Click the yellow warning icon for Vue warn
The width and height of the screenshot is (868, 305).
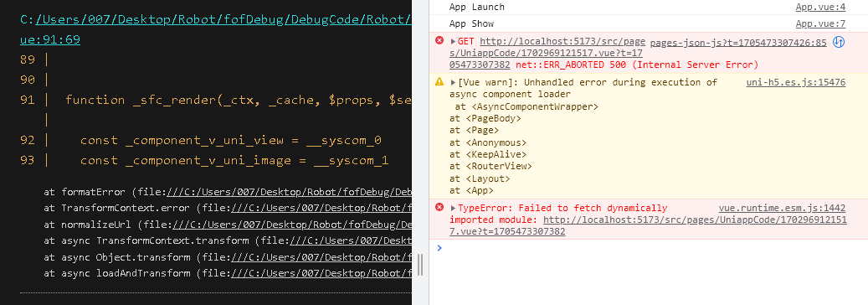(439, 81)
